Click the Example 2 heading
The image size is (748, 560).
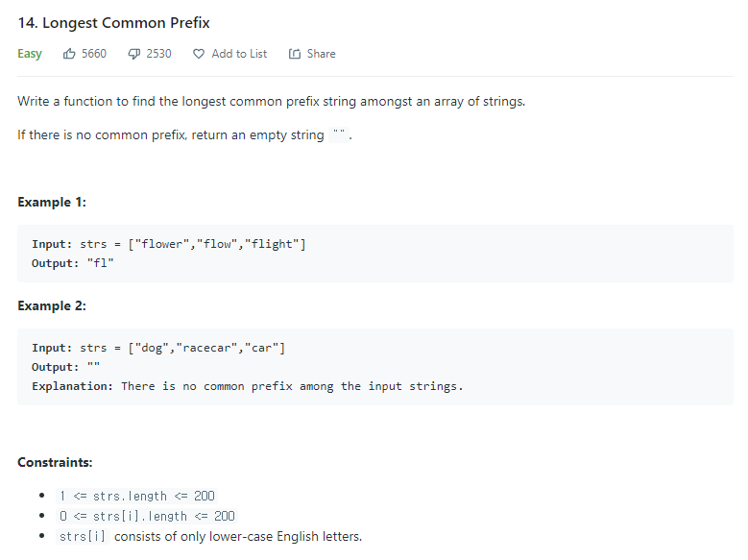52,305
